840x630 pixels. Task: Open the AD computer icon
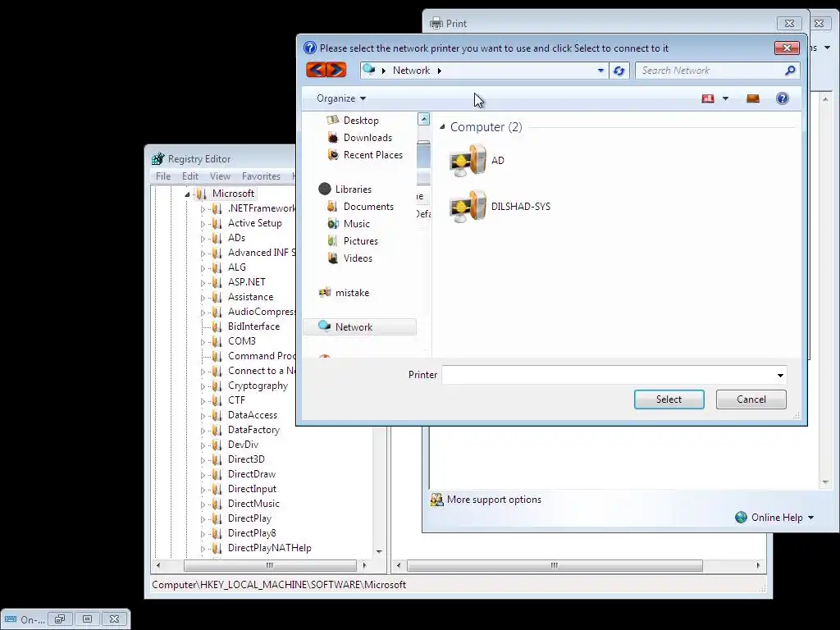(468, 160)
